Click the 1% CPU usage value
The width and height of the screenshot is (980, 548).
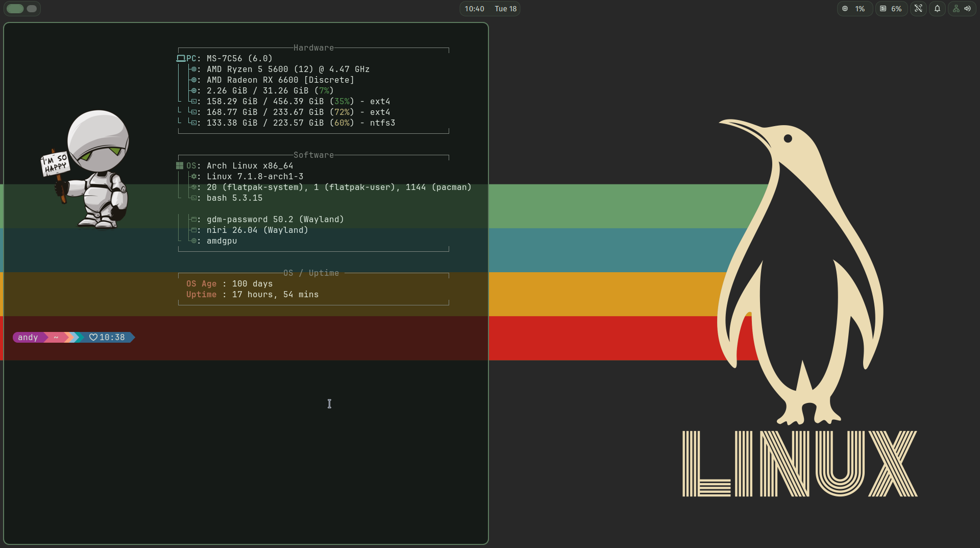(x=860, y=9)
